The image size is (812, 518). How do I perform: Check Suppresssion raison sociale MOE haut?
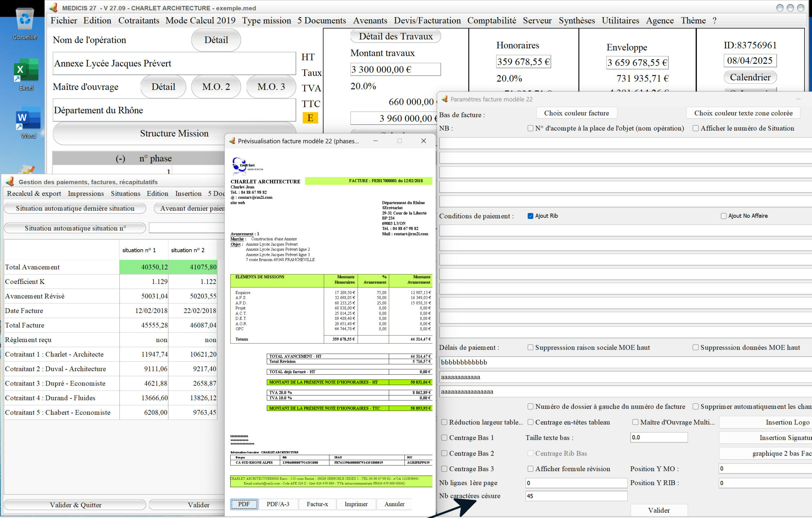pos(530,347)
